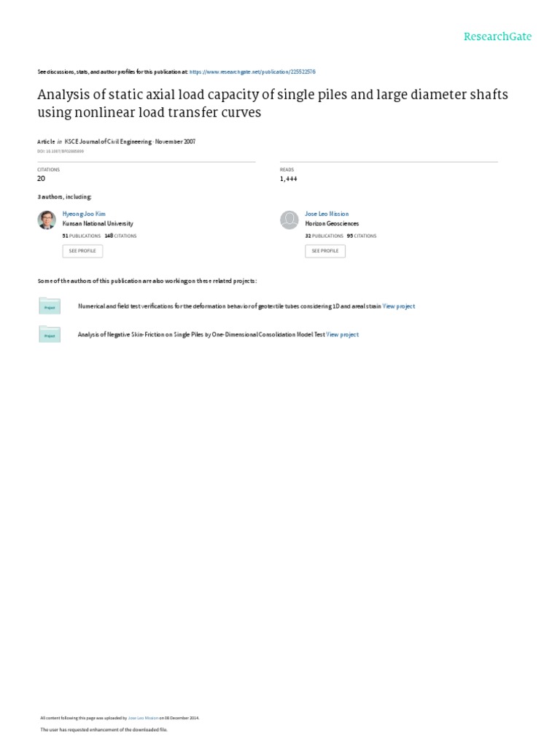Viewport: 560px width, 747px height.
Task: Click the uploader Jose Leo Mission footer link
Action: coord(142,718)
